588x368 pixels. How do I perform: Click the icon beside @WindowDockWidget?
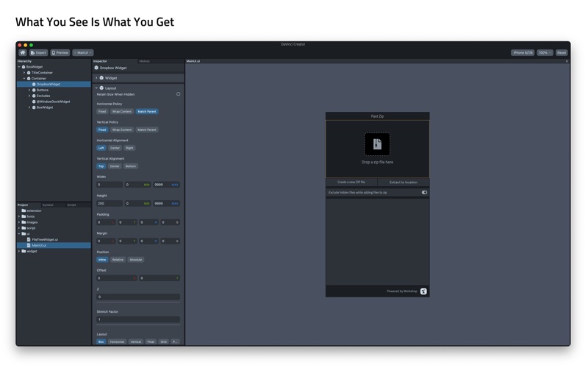coord(34,102)
